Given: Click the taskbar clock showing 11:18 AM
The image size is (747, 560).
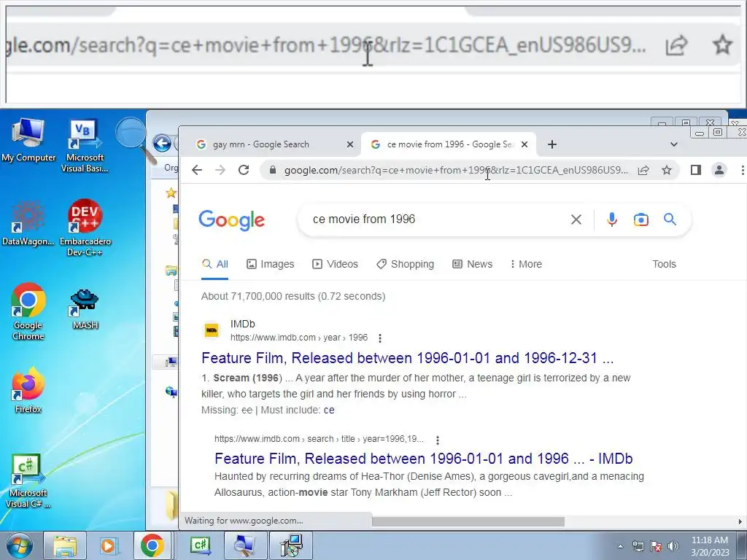Looking at the screenshot, I should tap(710, 546).
